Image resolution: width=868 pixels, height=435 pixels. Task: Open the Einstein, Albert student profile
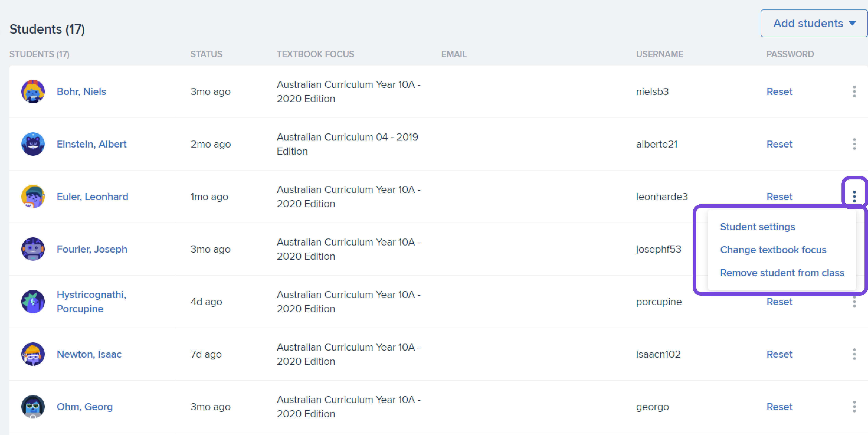point(92,144)
